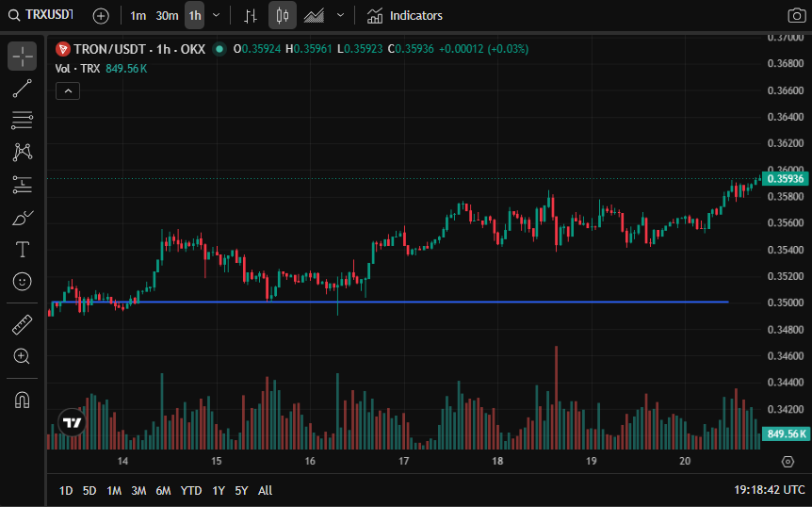
Task: Expand the chart style dropdown
Action: 340,15
